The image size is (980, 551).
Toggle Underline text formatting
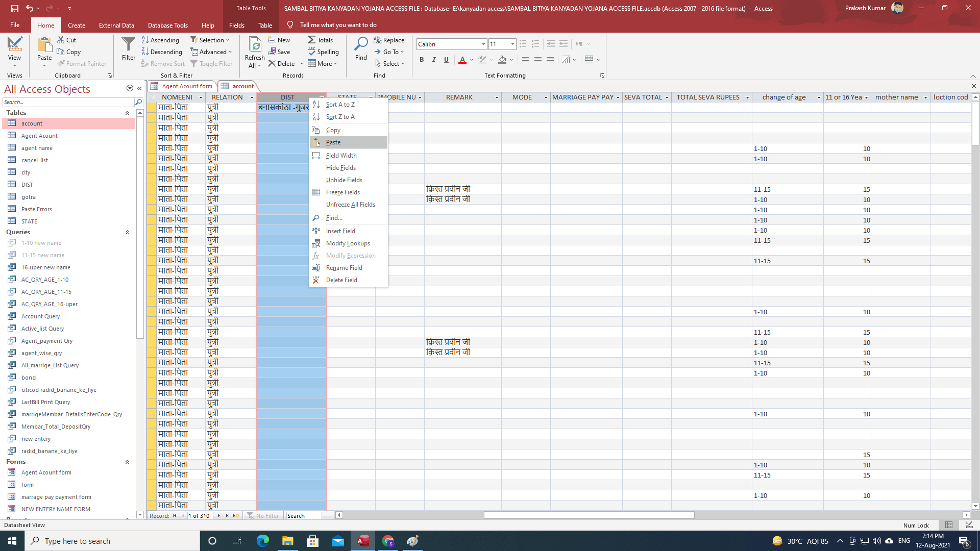446,60
